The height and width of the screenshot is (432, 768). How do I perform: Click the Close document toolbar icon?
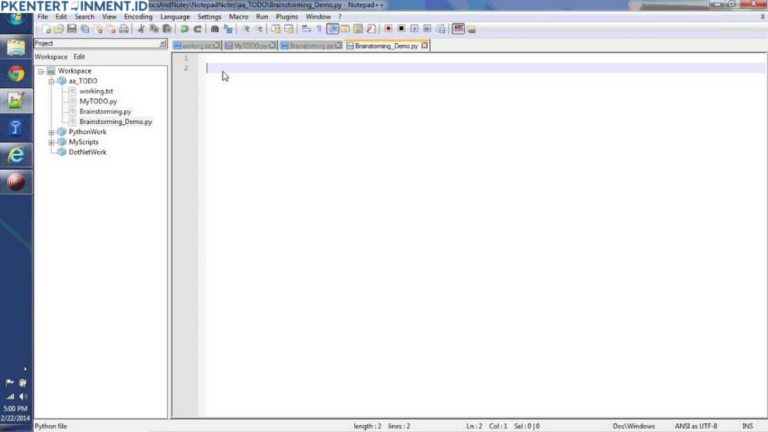point(98,29)
